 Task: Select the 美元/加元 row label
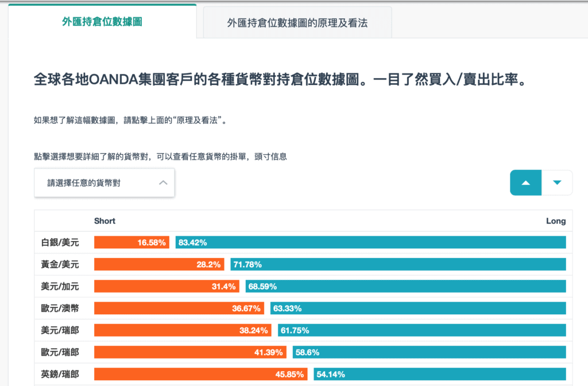[x=60, y=286]
